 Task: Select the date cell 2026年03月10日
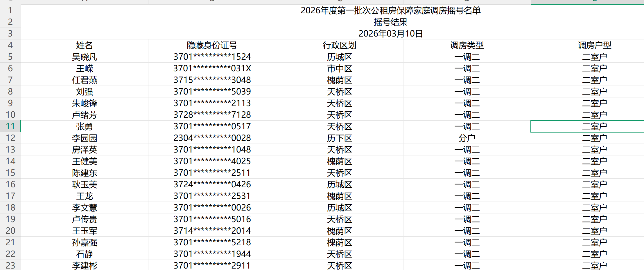[390, 34]
